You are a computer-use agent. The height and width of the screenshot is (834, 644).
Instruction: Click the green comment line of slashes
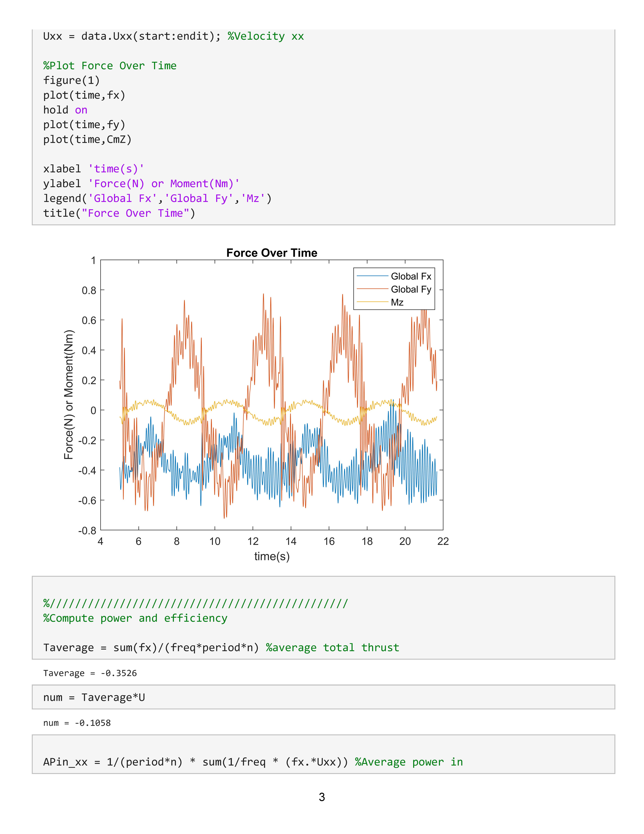coord(196,603)
